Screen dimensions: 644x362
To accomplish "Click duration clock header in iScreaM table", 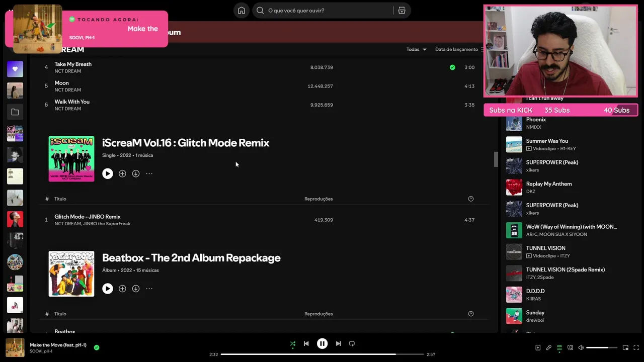I will coord(471,199).
